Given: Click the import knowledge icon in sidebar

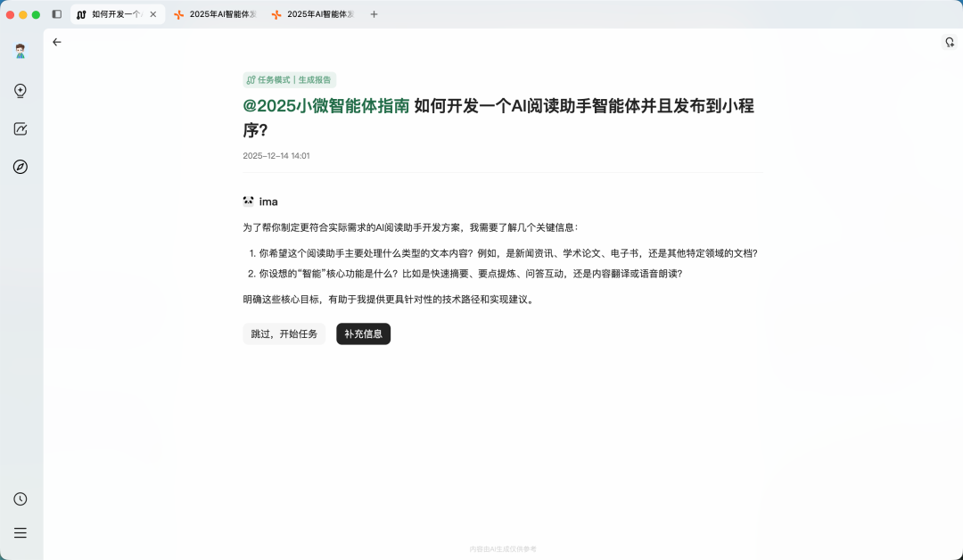Looking at the screenshot, I should 20,90.
